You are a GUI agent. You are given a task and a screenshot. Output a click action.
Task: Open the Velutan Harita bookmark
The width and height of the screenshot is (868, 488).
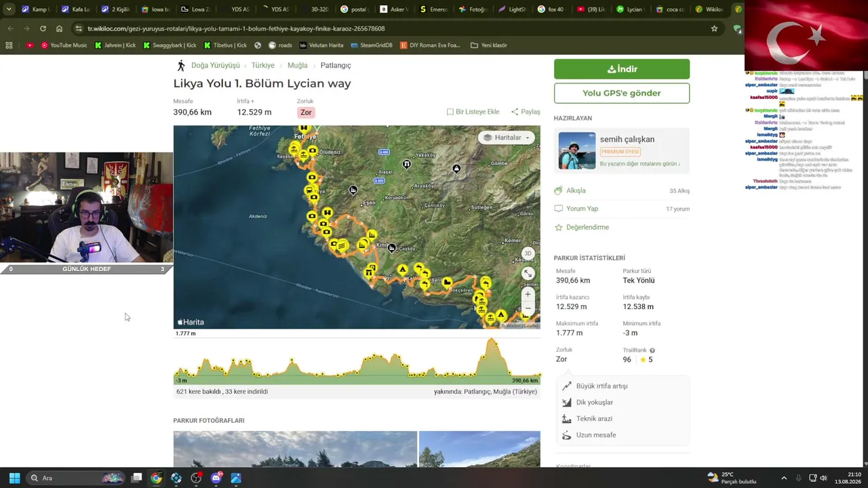point(321,45)
